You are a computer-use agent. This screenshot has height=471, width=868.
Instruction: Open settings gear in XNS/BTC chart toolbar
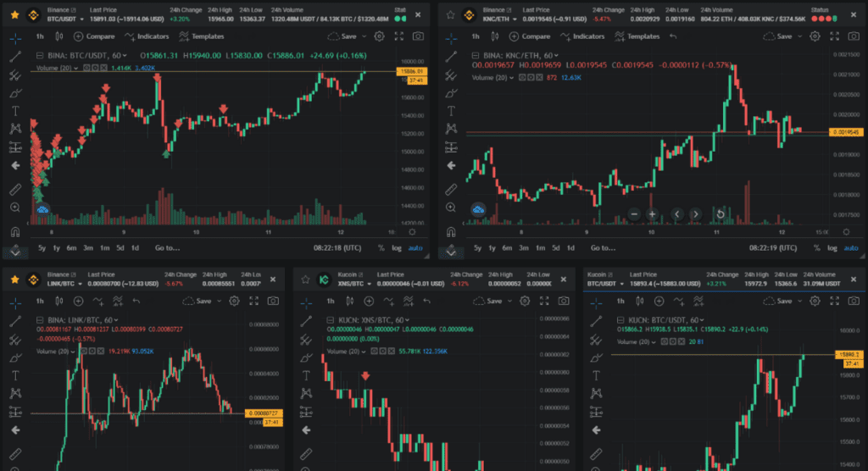pyautogui.click(x=524, y=301)
